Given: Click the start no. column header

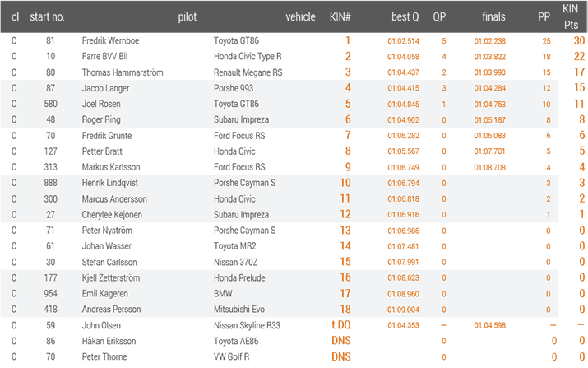Looking at the screenshot, I should [47, 17].
